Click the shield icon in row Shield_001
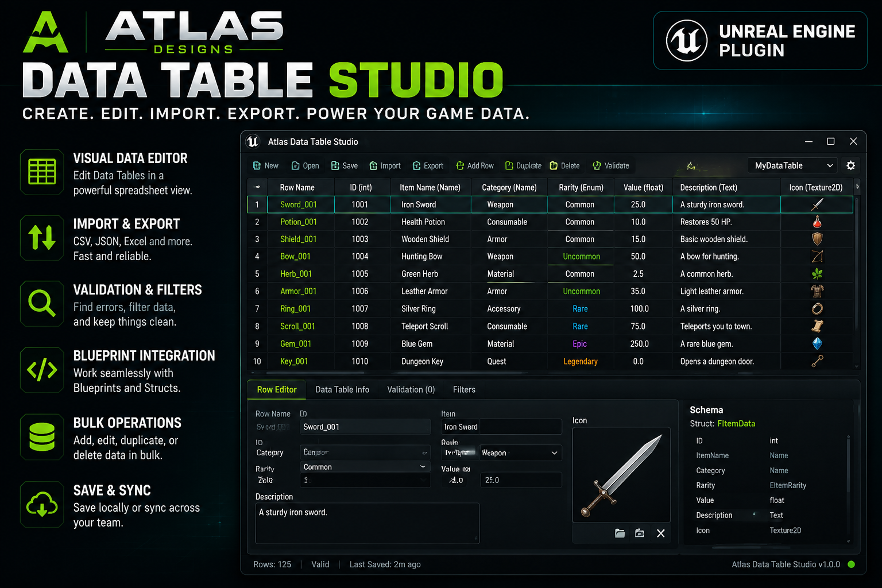 click(817, 239)
